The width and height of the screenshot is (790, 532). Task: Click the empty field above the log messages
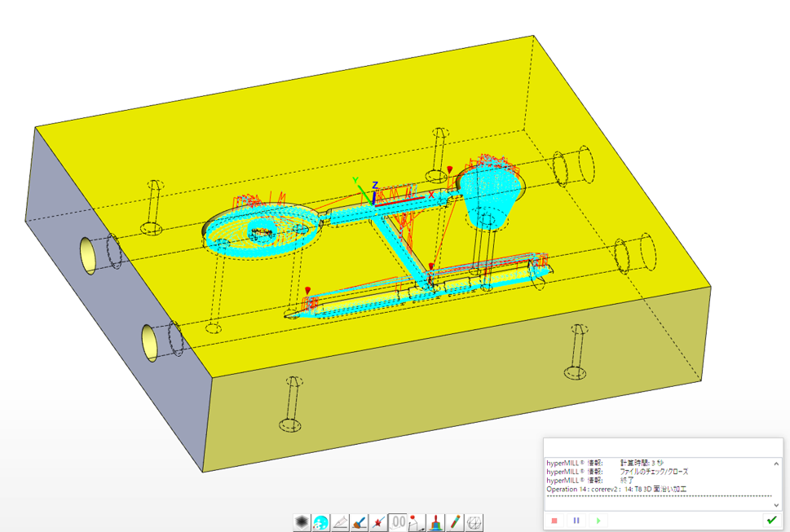(662, 447)
